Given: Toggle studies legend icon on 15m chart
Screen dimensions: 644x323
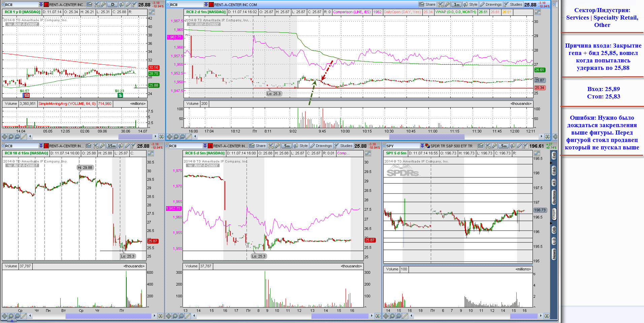Looking at the screenshot, I should click(151, 153).
